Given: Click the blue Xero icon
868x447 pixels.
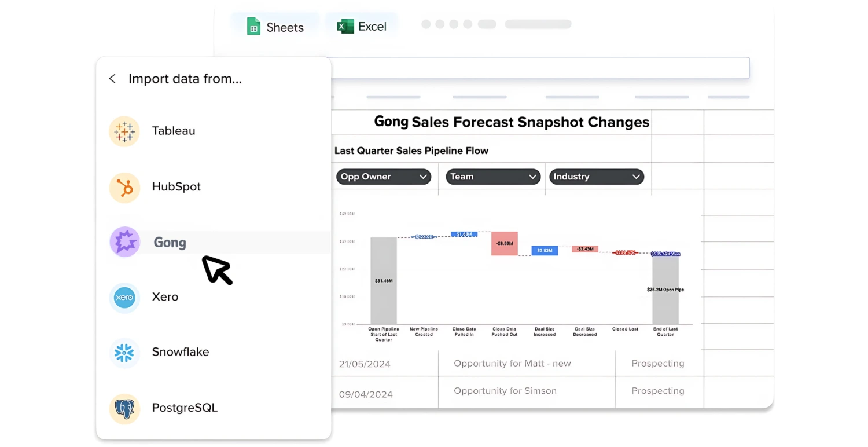Looking at the screenshot, I should (x=124, y=298).
